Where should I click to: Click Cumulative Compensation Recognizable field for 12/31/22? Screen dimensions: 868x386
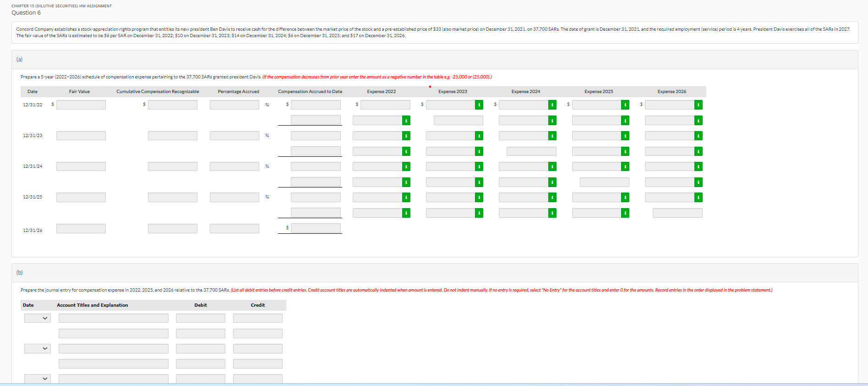(x=173, y=105)
